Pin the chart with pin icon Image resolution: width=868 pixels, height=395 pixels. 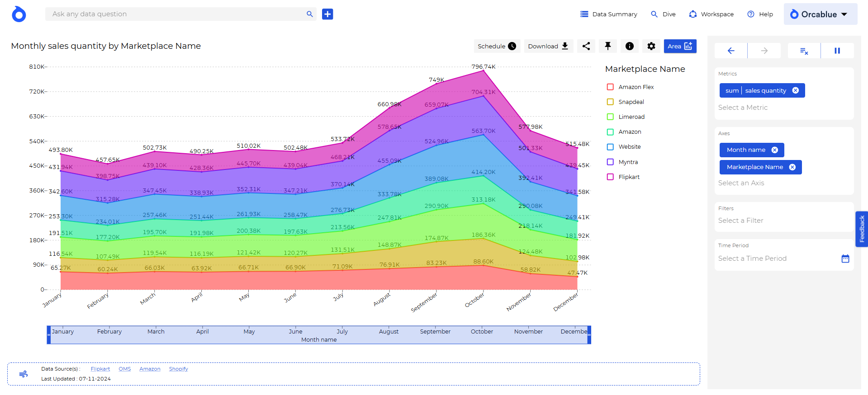pyautogui.click(x=608, y=46)
